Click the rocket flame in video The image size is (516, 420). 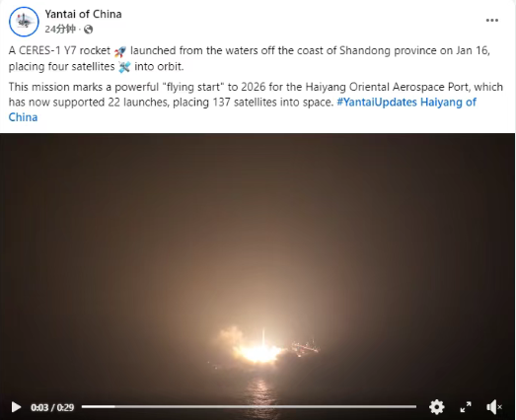(x=260, y=353)
